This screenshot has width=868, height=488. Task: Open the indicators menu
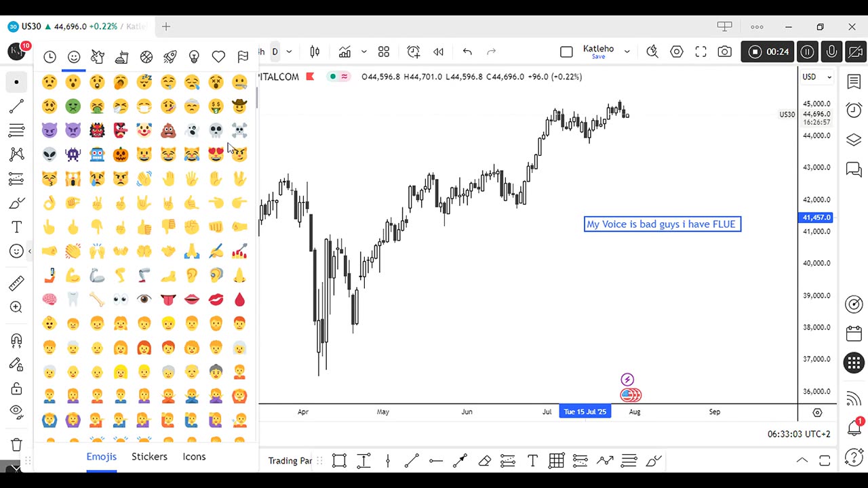tap(344, 52)
